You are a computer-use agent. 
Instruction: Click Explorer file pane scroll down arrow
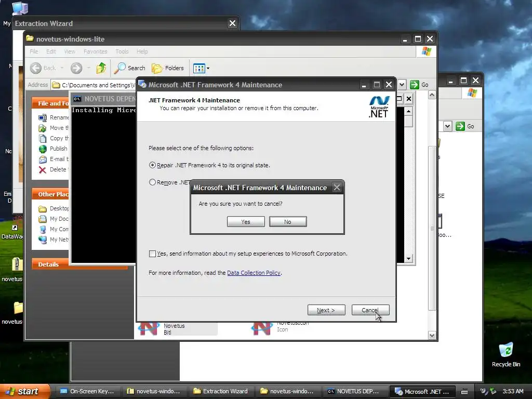point(432,336)
